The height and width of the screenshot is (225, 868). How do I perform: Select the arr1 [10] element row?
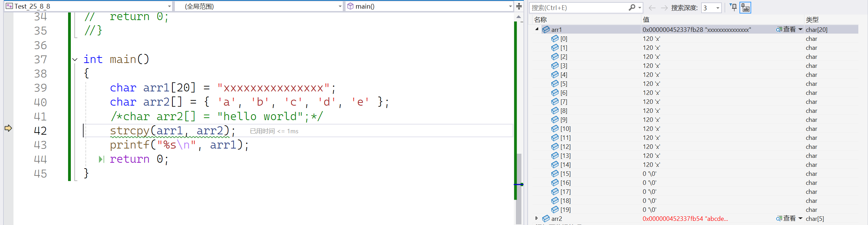695,129
